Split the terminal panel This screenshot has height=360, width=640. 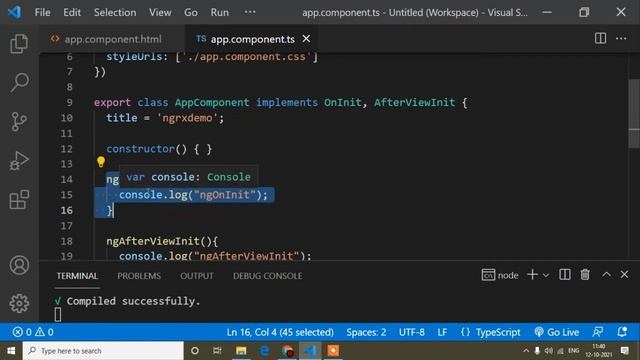564,275
